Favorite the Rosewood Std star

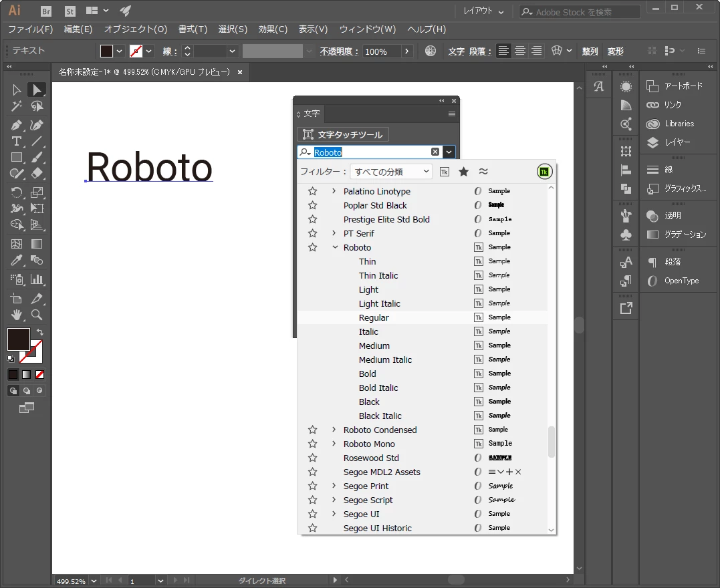(x=313, y=458)
